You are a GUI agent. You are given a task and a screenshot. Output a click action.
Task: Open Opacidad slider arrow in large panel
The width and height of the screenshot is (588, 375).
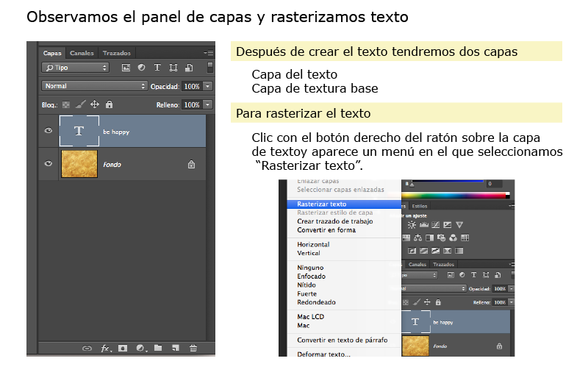pos(208,86)
